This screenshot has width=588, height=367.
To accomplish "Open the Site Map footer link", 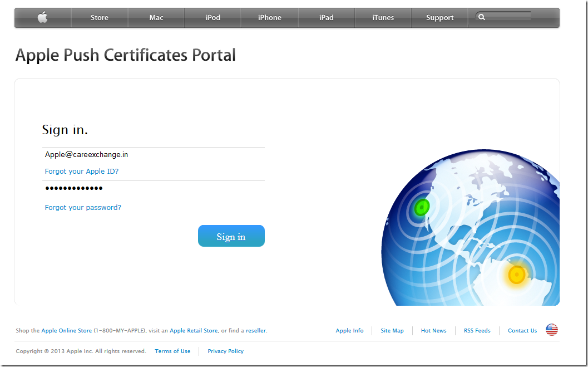I will tap(392, 331).
